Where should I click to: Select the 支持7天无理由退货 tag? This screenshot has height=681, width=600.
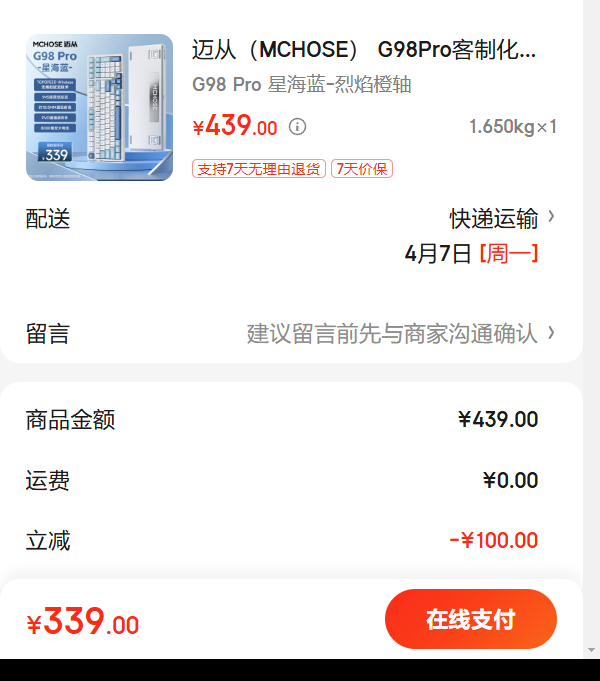click(x=259, y=169)
